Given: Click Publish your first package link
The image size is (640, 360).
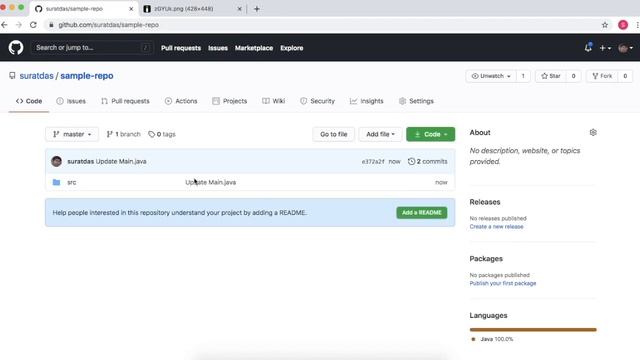Looking at the screenshot, I should pos(503,283).
